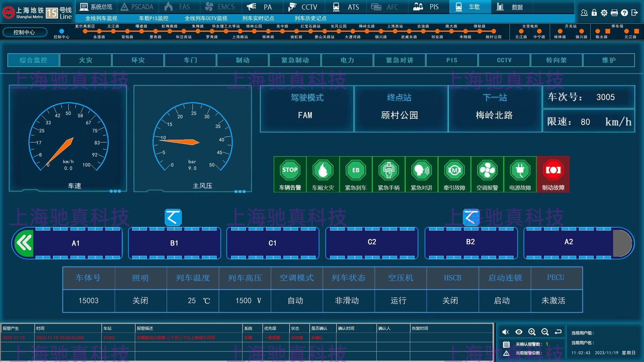Switch to the 制动 tab
Screen dimensions: 644x362
click(x=243, y=60)
